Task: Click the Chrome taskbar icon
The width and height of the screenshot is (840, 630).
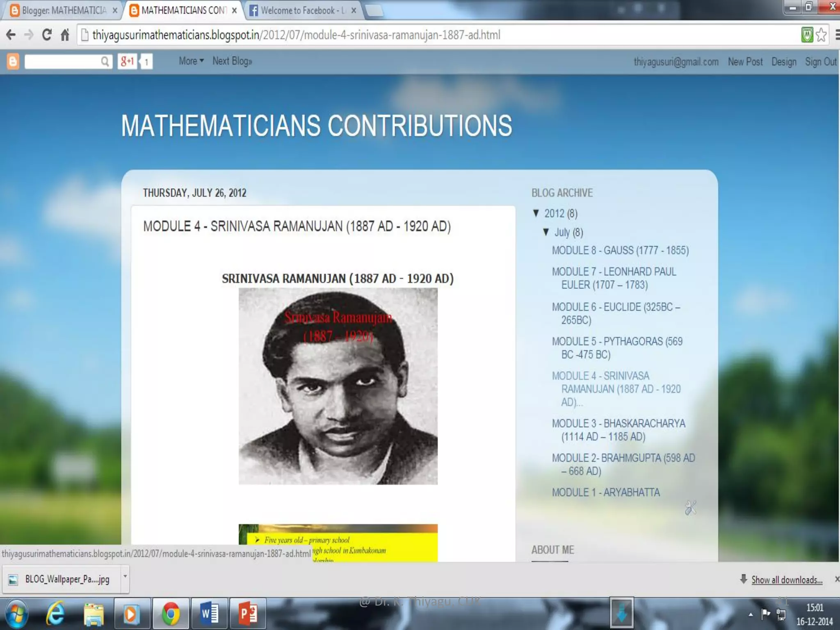Action: coord(170,614)
